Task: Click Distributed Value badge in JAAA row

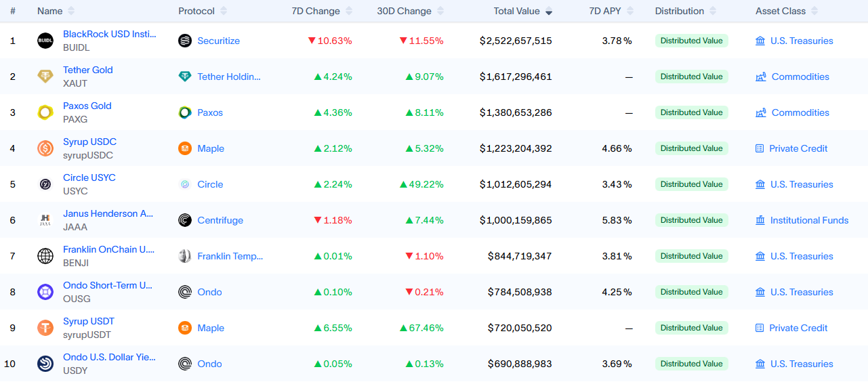Action: point(692,220)
